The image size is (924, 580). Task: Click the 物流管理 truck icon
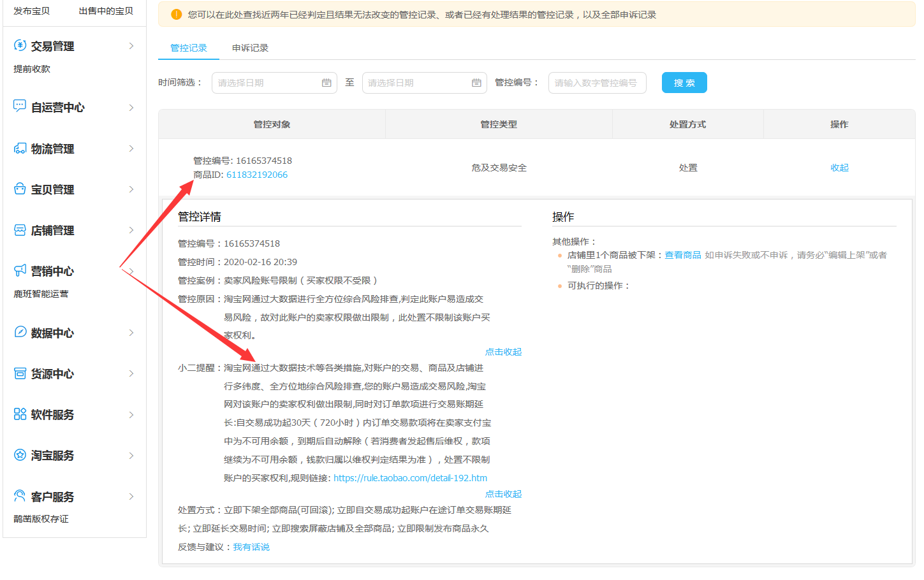(x=20, y=149)
